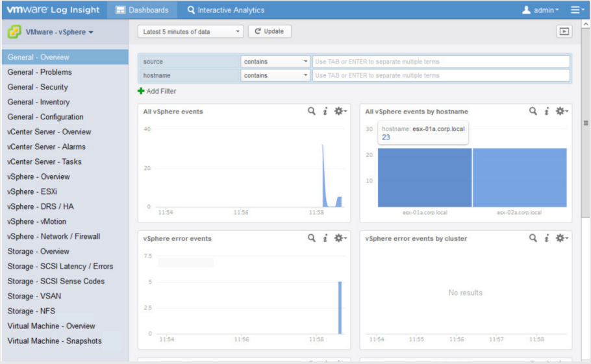Open gear menu of All vSphere events widget
This screenshot has height=364, width=591.
pyautogui.click(x=340, y=111)
